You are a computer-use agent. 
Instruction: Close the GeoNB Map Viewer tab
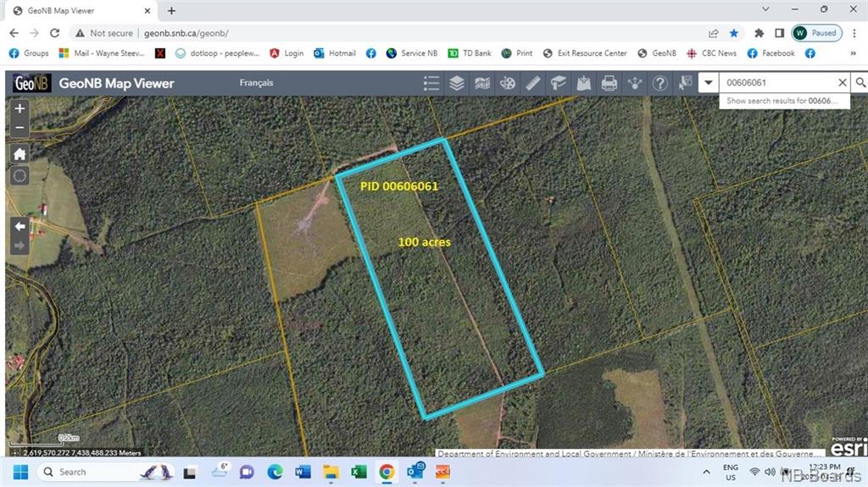tap(147, 10)
